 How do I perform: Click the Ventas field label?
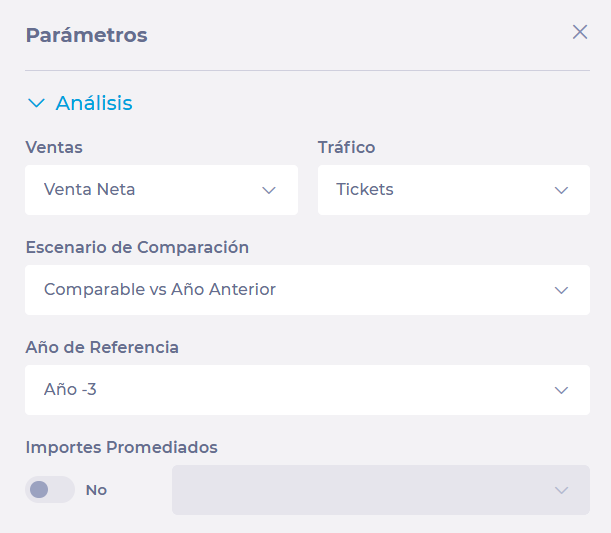click(54, 147)
